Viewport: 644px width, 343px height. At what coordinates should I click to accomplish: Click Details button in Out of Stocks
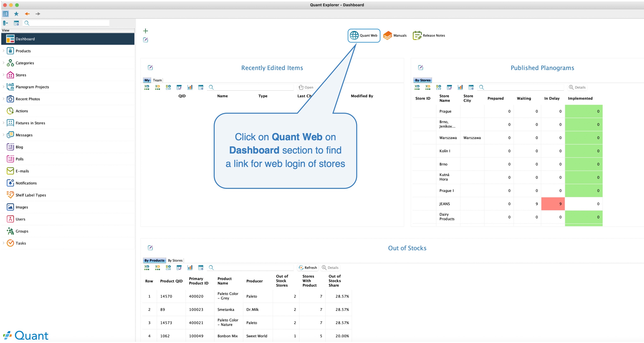pos(330,267)
